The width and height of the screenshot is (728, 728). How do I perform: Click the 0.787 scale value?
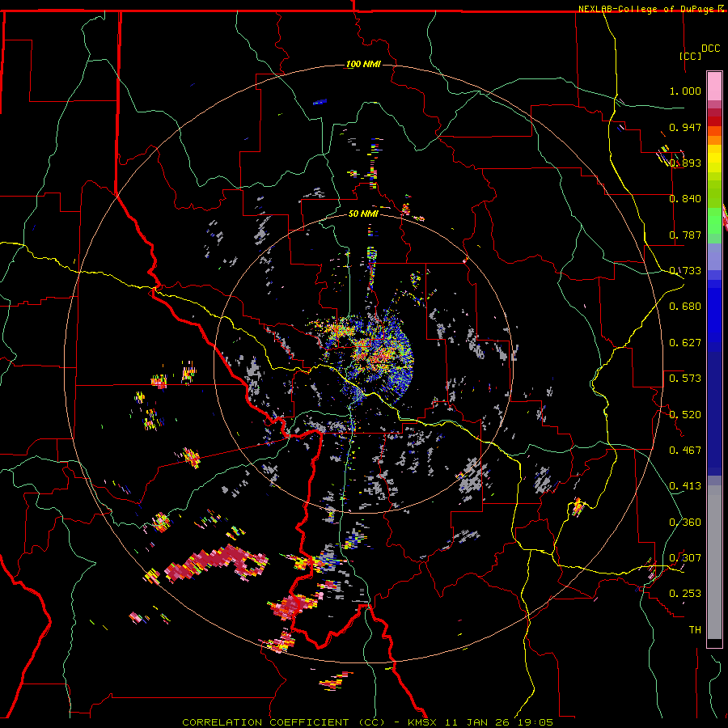click(685, 235)
